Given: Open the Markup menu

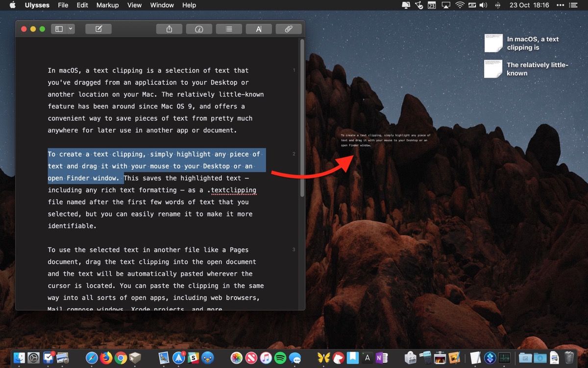Looking at the screenshot, I should pos(107,5).
